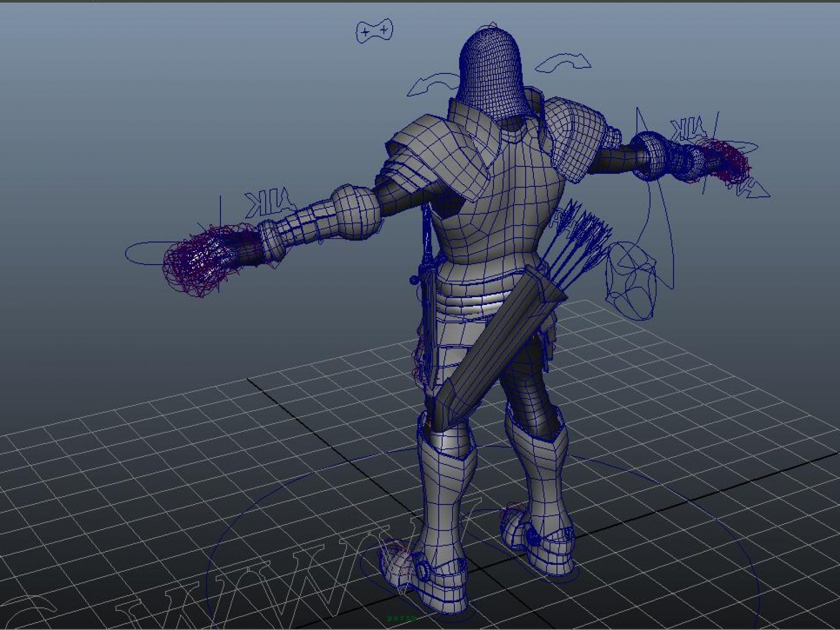840x630 pixels.
Task: Select the far-side shoulder pauldron
Action: pos(575,139)
